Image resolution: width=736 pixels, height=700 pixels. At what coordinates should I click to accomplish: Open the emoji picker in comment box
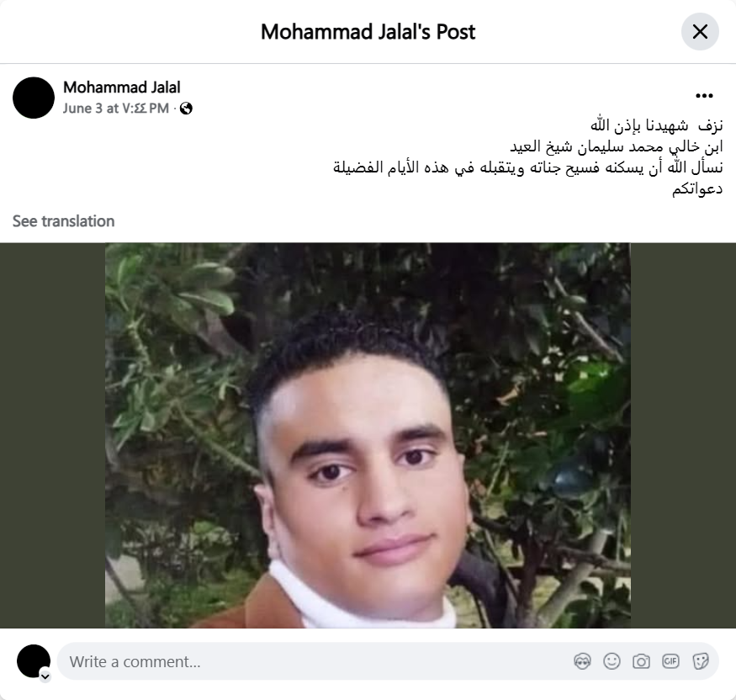[612, 661]
